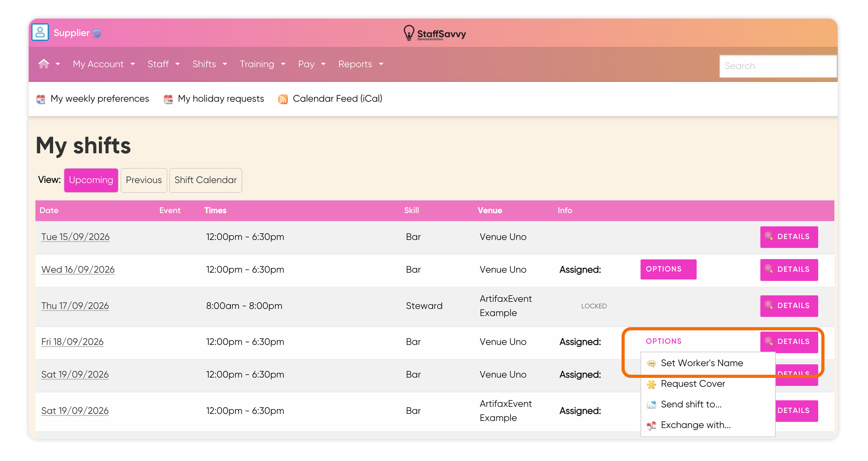This screenshot has width=868, height=461.
Task: Select Exchange with... from options menu
Action: [696, 425]
